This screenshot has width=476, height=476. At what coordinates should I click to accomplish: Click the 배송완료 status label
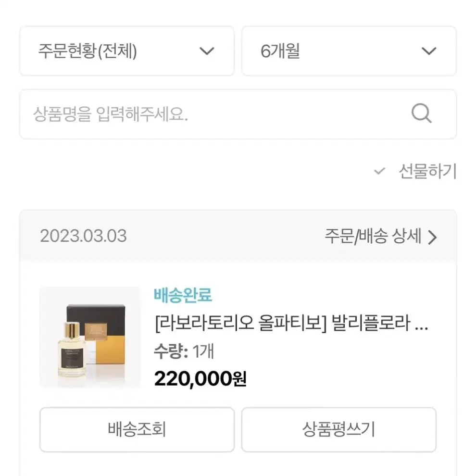tap(183, 295)
